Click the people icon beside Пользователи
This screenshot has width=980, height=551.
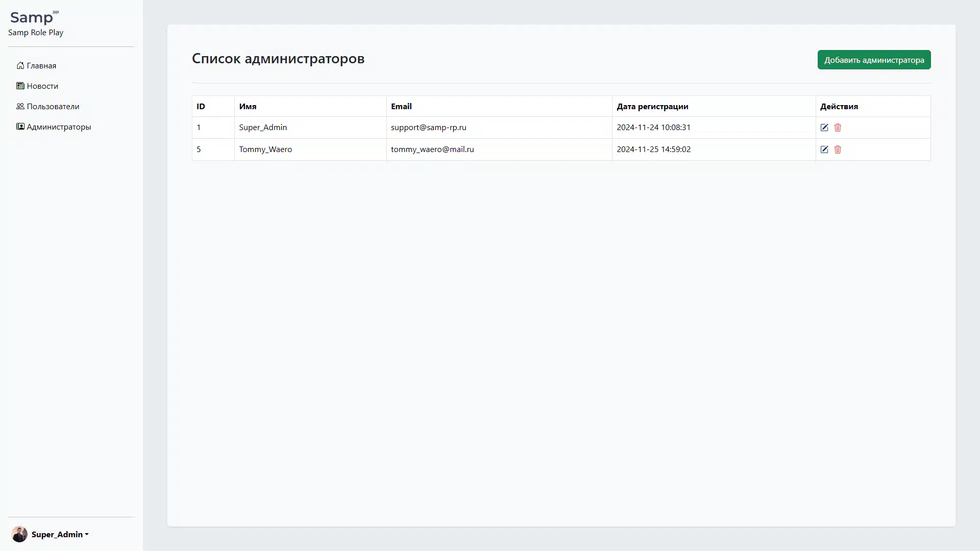(20, 106)
